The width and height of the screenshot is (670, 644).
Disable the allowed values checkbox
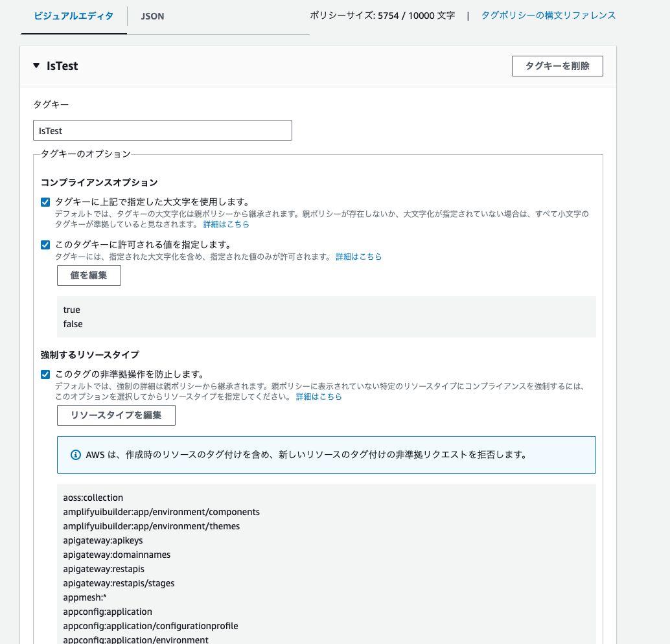click(45, 244)
